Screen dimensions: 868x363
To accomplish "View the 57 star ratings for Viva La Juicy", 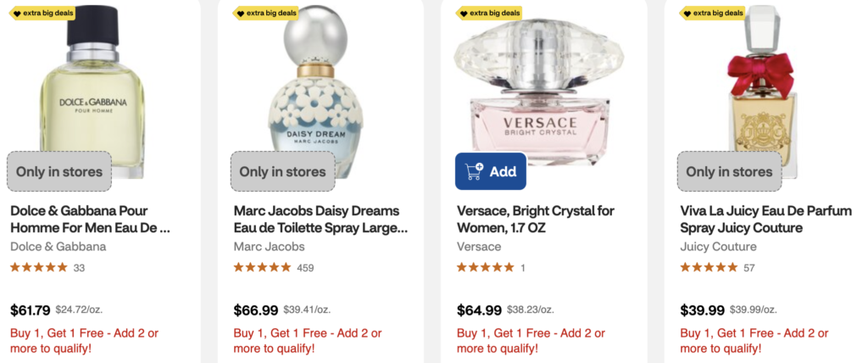I will pos(717,268).
